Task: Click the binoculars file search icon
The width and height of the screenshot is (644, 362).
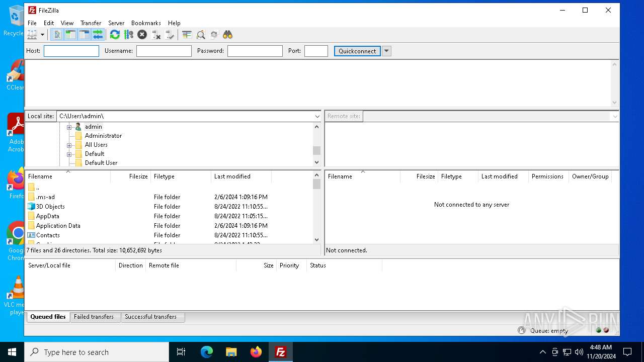Action: [x=228, y=35]
